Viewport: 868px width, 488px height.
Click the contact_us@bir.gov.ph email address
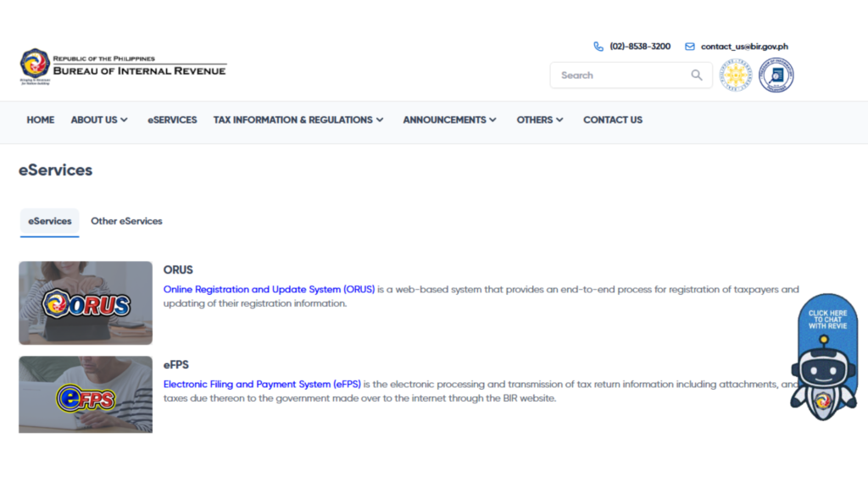[x=744, y=47]
